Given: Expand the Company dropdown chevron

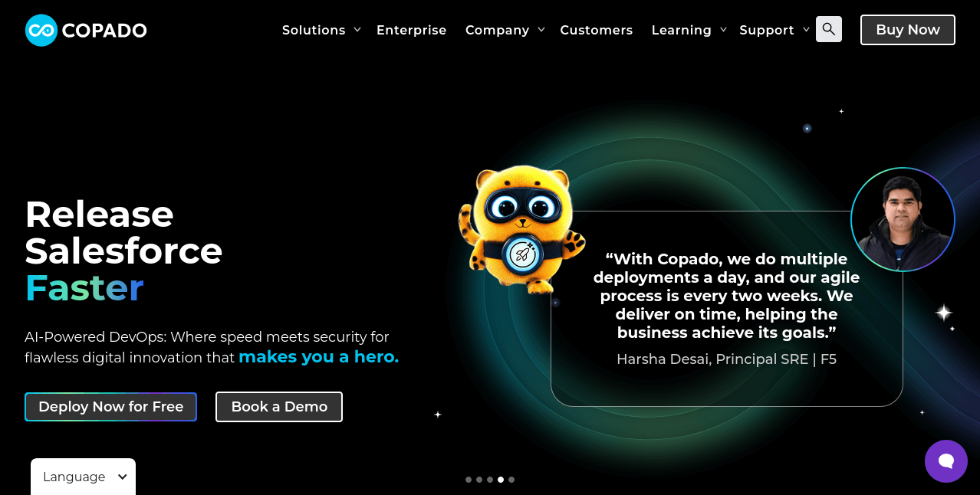Looking at the screenshot, I should click(541, 30).
